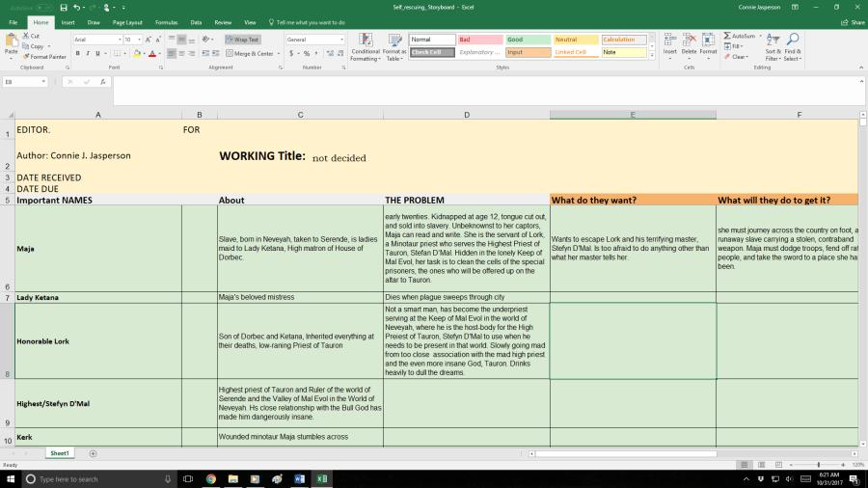Open Conditional Formatting
The image size is (868, 488).
point(366,46)
